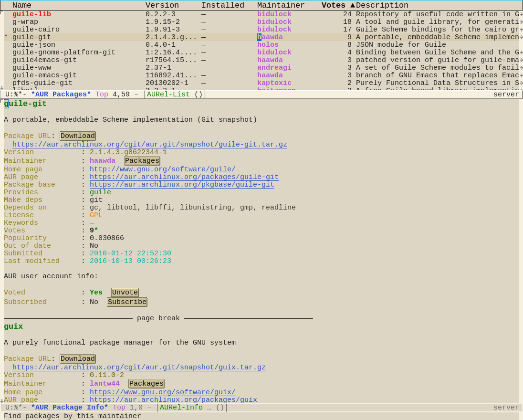Sort by the Description column header
Viewport: 523px width, 420px height.
382,5
